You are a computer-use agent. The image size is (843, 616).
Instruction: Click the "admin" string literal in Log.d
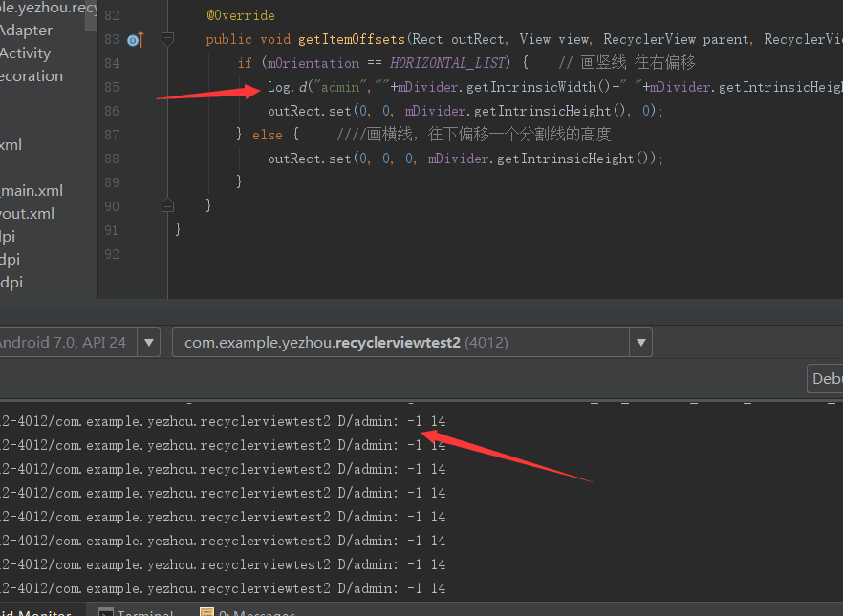(340, 87)
